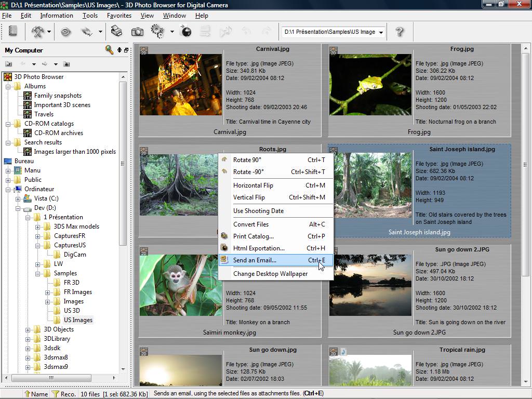
Task: Click the music note icon on Tropical rain.jpg
Action: coord(343,352)
